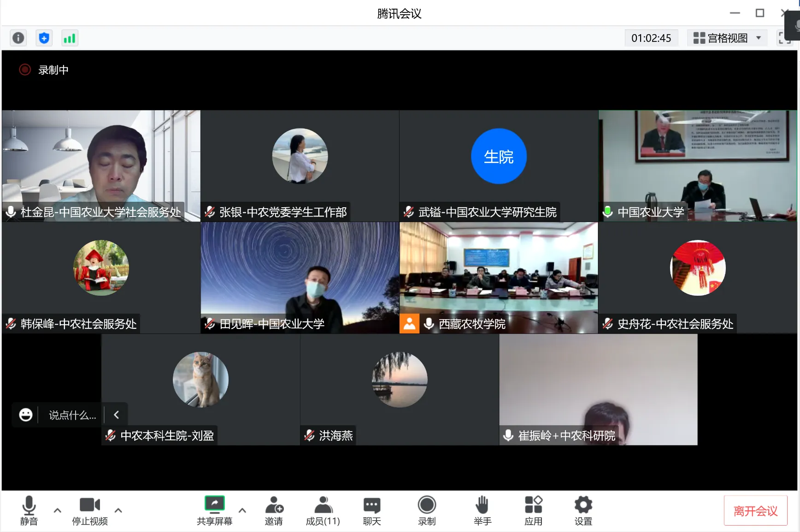Screen dimensions: 800x532
Task: Open the 应用 apps menu
Action: click(x=534, y=510)
